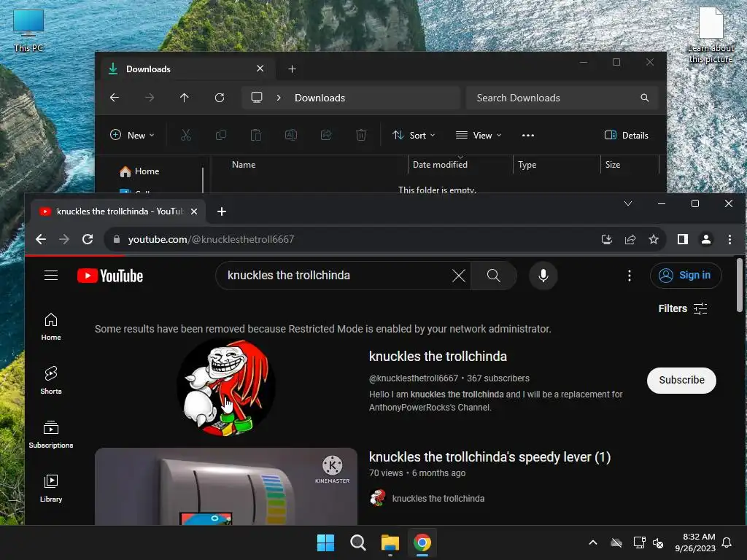Open the knuckles the trollchinda channel title

click(x=438, y=356)
